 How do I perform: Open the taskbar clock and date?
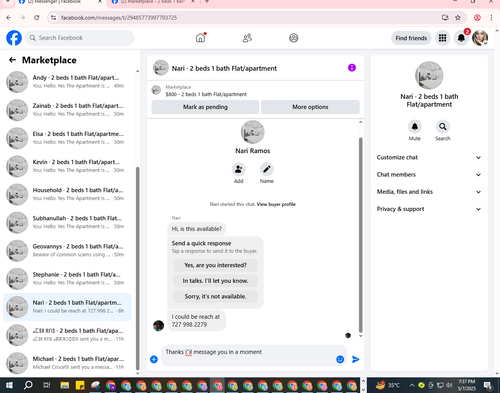click(x=466, y=385)
